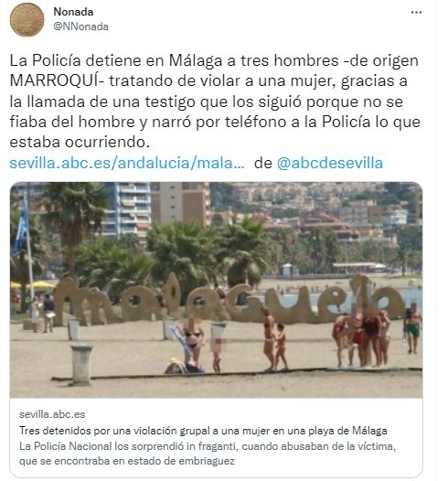
Task: Open the card description about Policía Nacional
Action: tap(208, 454)
